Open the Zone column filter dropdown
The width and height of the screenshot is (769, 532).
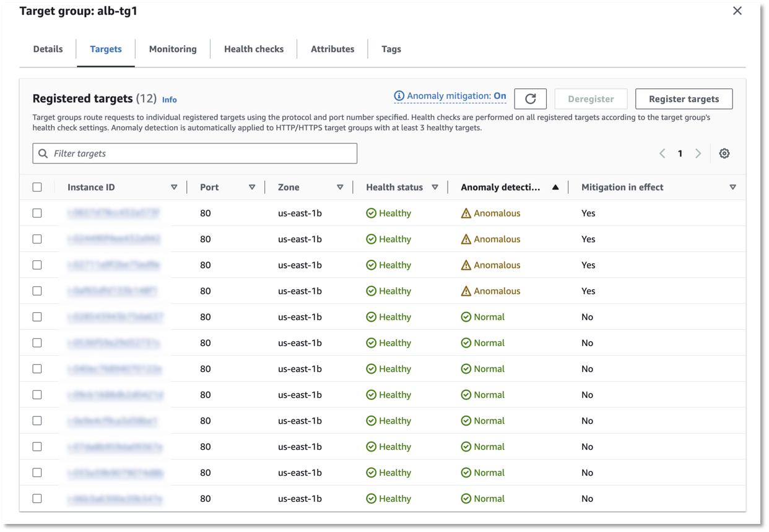click(341, 187)
